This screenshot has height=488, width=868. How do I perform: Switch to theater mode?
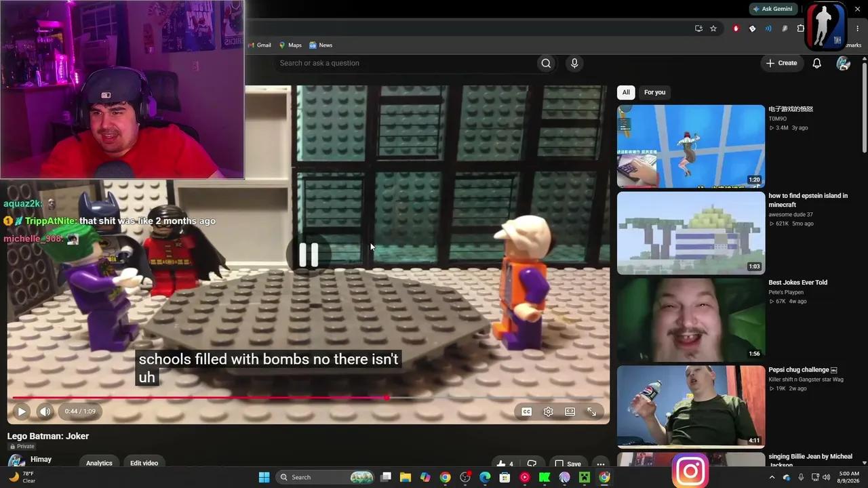point(570,411)
